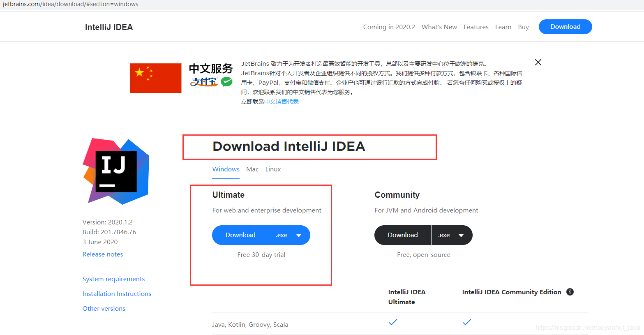Open Other versions link
This screenshot has height=335, width=644.
[104, 309]
